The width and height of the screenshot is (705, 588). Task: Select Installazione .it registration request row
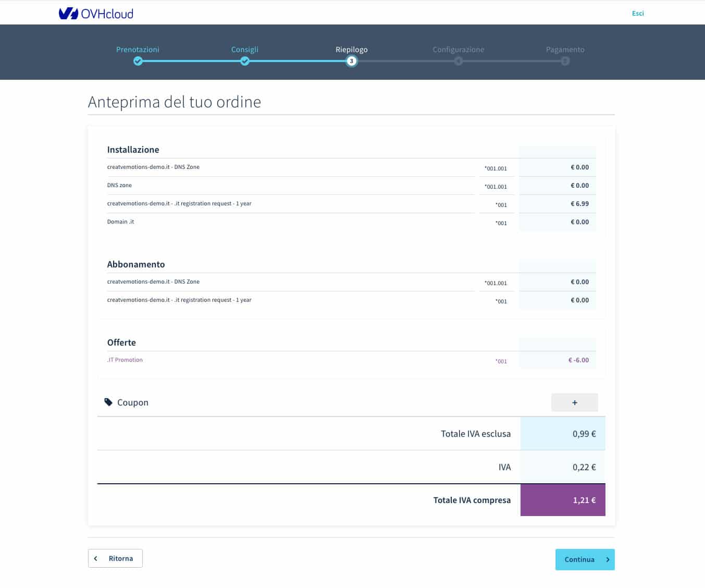coord(179,203)
